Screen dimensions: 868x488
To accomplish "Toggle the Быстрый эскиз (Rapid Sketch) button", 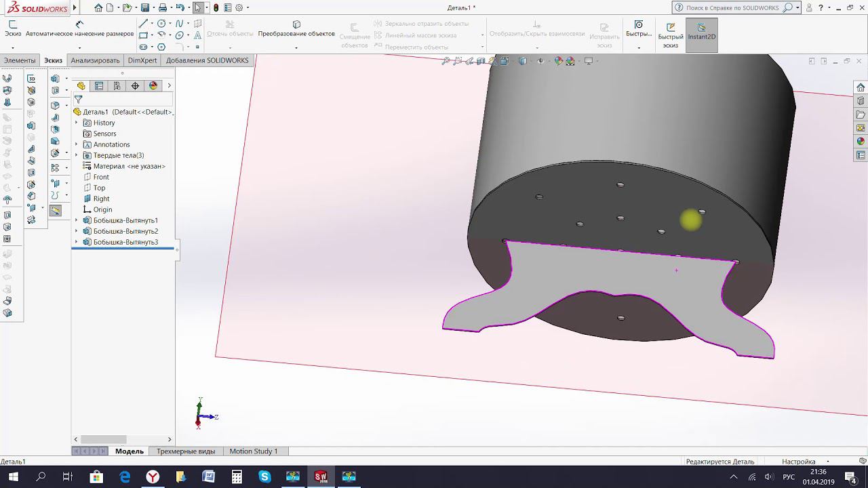I will coord(670,35).
